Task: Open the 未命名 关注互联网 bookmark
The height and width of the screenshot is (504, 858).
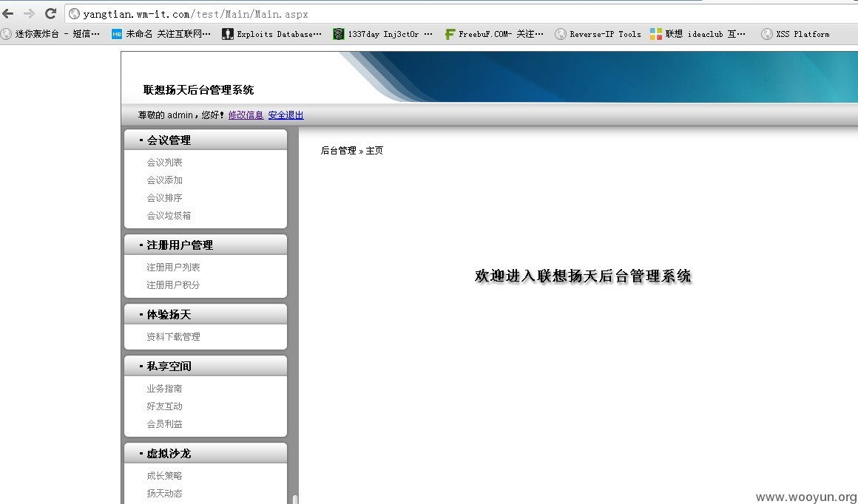Action: (x=161, y=34)
